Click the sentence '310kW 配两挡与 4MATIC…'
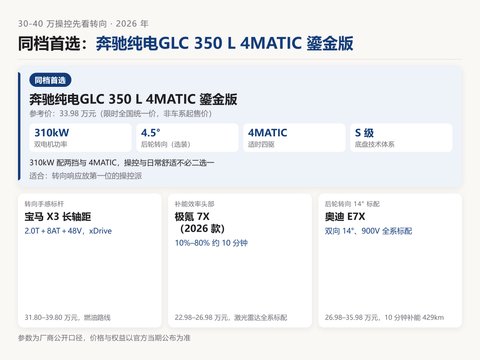This screenshot has width=480, height=360. (x=122, y=163)
